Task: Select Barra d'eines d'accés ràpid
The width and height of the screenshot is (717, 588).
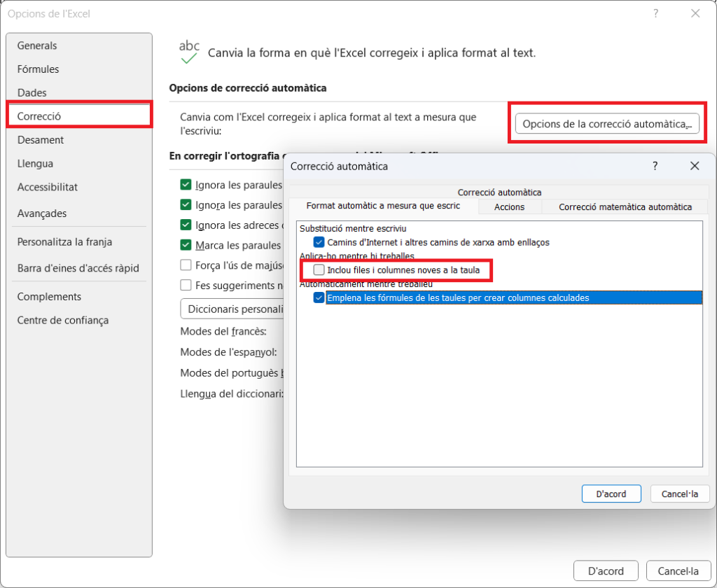Action: tap(78, 268)
